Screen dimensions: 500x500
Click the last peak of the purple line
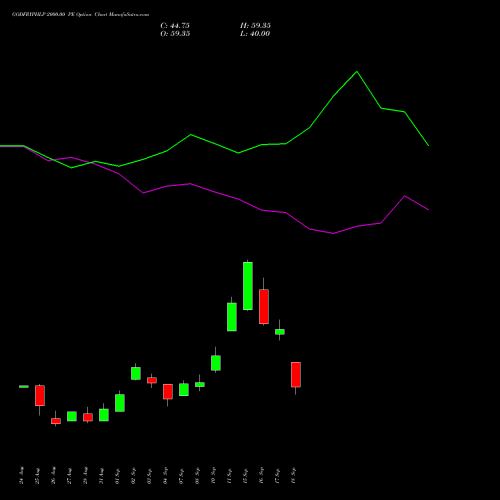405,196
